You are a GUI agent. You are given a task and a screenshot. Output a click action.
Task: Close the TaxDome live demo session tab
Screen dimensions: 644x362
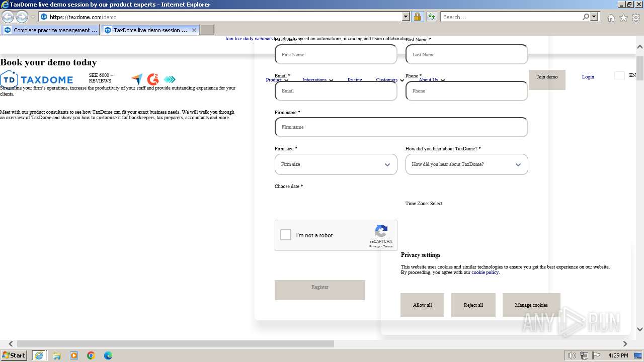click(x=194, y=30)
